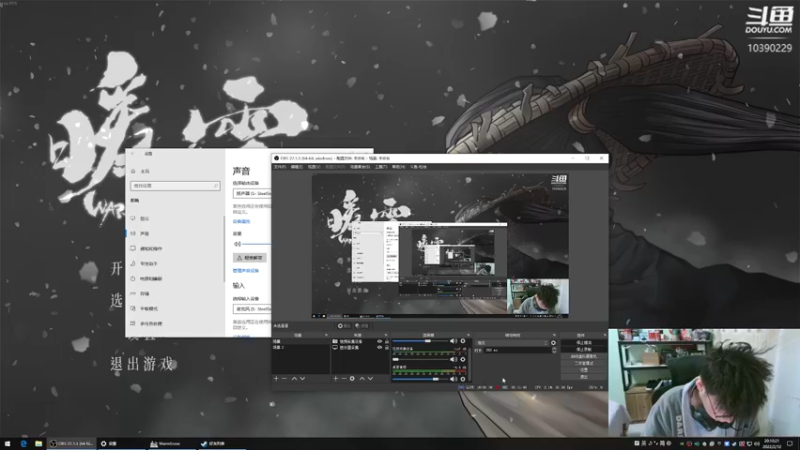The image size is (800, 450).
Task: Open the 编辑 menu in OBS
Action: 297,167
